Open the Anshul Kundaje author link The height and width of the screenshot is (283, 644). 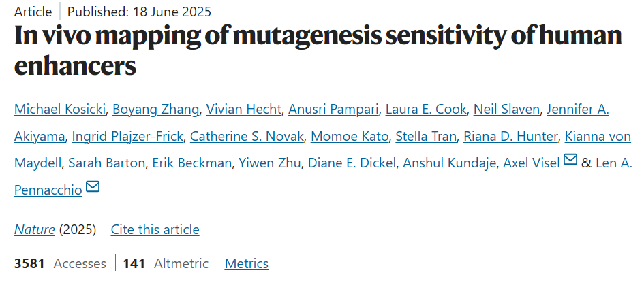[x=449, y=163]
